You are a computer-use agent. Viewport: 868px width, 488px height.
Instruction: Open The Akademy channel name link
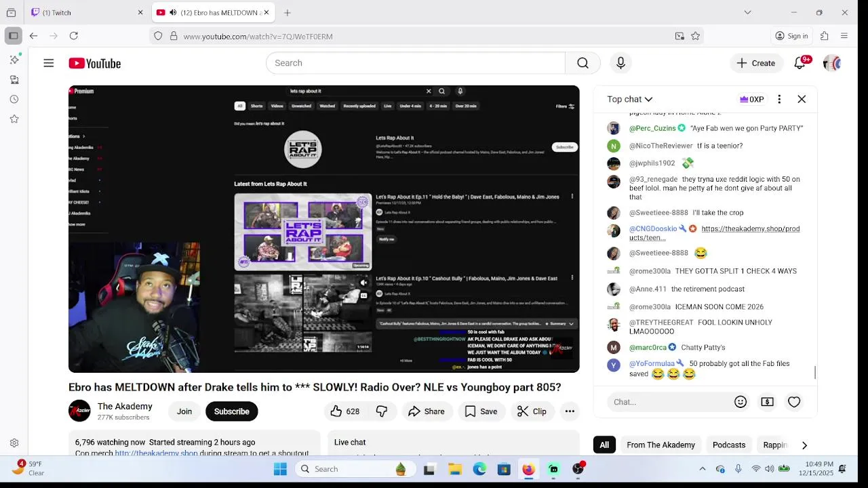(125, 406)
